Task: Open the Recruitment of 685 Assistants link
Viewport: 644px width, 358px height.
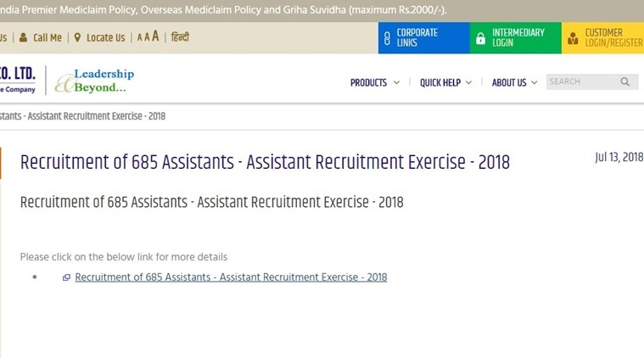Action: coord(231,277)
